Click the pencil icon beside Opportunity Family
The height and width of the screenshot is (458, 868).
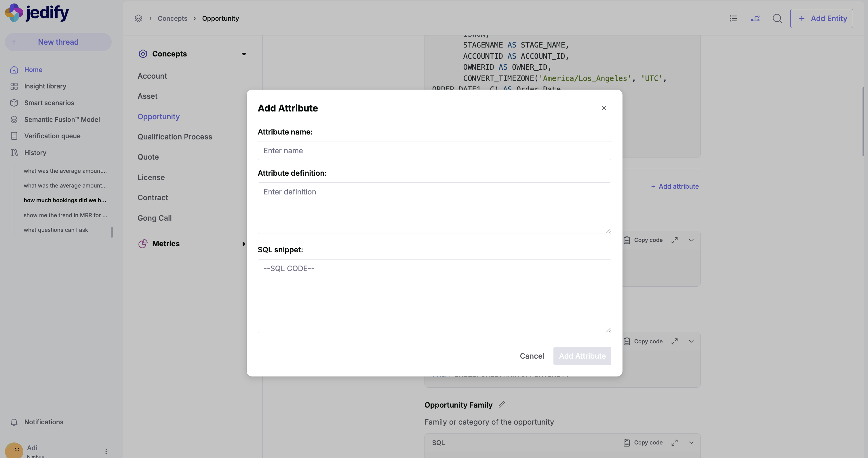(502, 404)
